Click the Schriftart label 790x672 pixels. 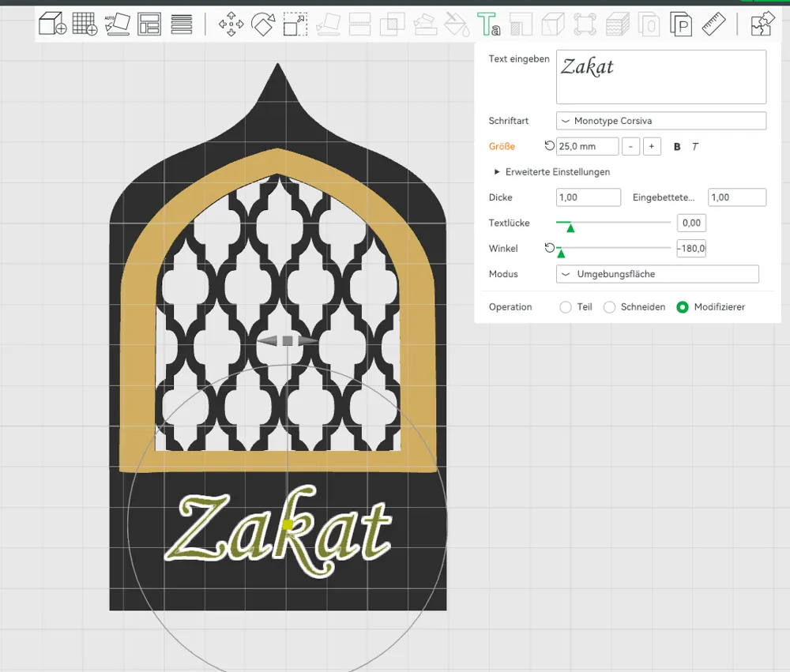pyautogui.click(x=508, y=121)
